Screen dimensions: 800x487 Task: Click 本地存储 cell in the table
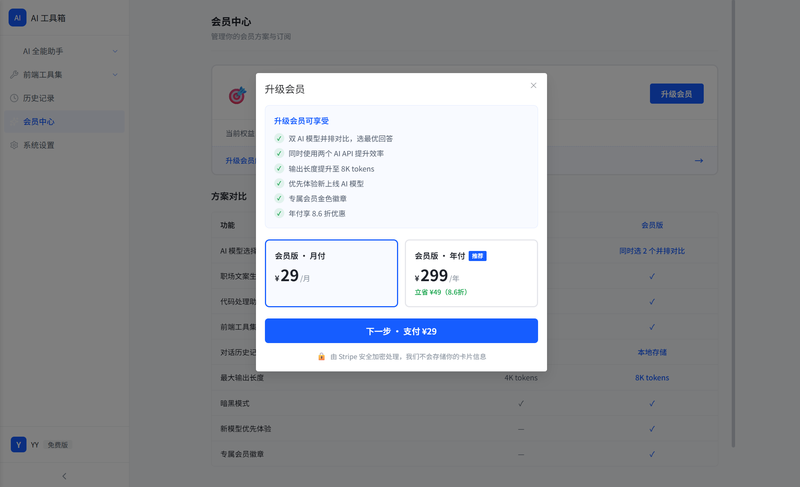click(x=652, y=352)
